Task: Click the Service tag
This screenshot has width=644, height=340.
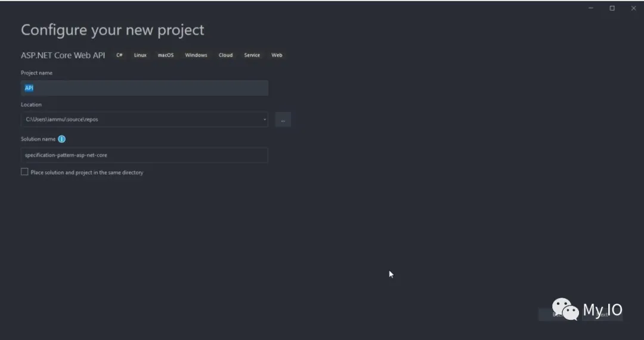Action: 252,55
